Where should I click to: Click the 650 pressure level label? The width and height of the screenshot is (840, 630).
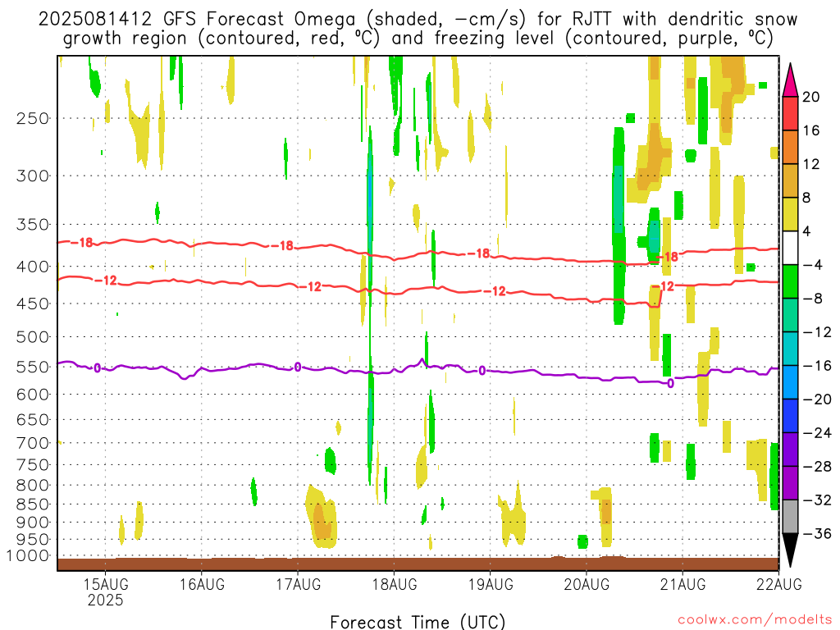click(x=33, y=419)
